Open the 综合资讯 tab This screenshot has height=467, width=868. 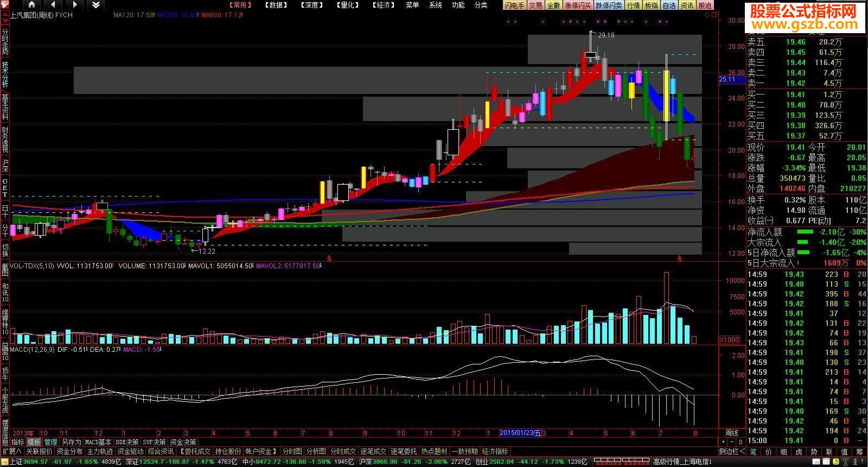(x=161, y=451)
